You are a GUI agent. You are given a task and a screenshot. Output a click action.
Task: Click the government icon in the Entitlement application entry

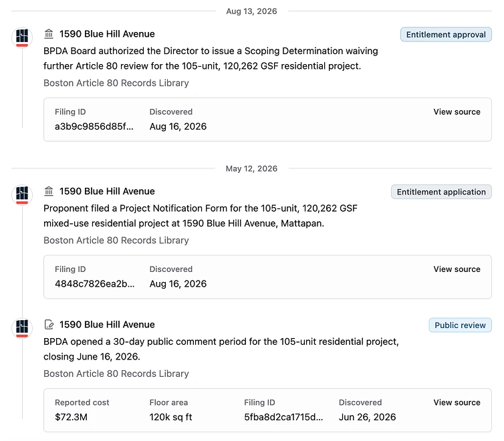click(x=49, y=191)
